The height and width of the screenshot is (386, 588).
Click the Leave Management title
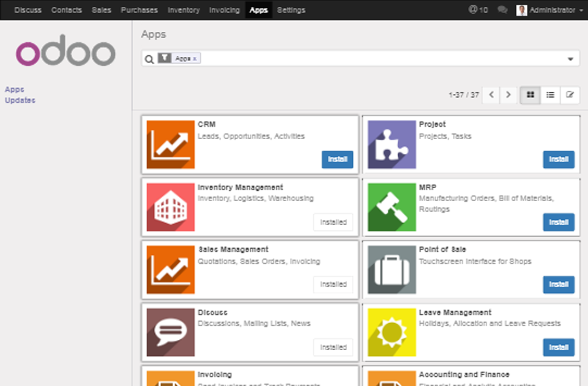[x=455, y=312]
